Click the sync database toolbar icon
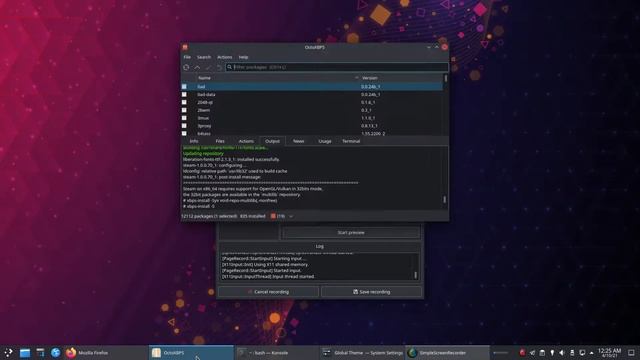Image resolution: width=640 pixels, height=360 pixels. tap(186, 67)
